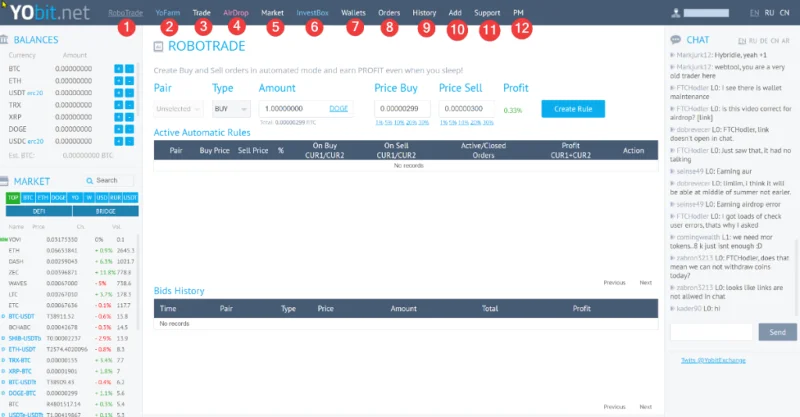The height and width of the screenshot is (417, 800).
Task: Open InvestBox from the top navigation
Action: (312, 13)
